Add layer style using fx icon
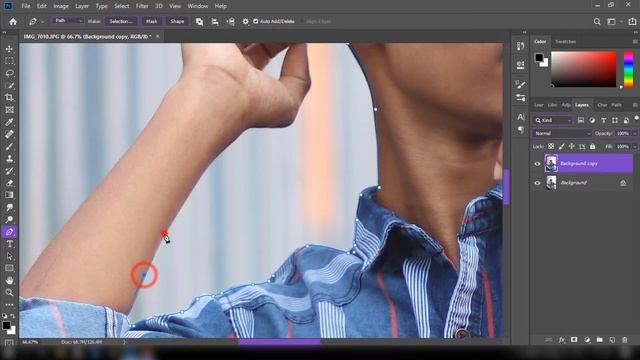The width and height of the screenshot is (640, 360). pos(562,340)
